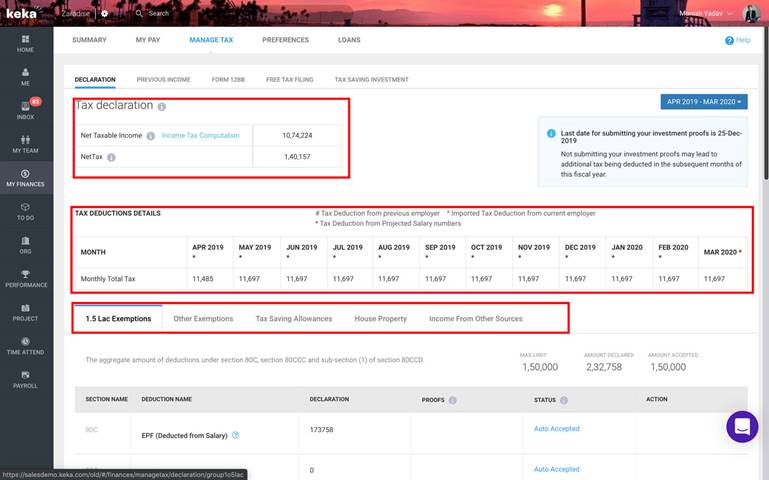
Task: Open the Inbox sidebar icon
Action: coord(26,106)
